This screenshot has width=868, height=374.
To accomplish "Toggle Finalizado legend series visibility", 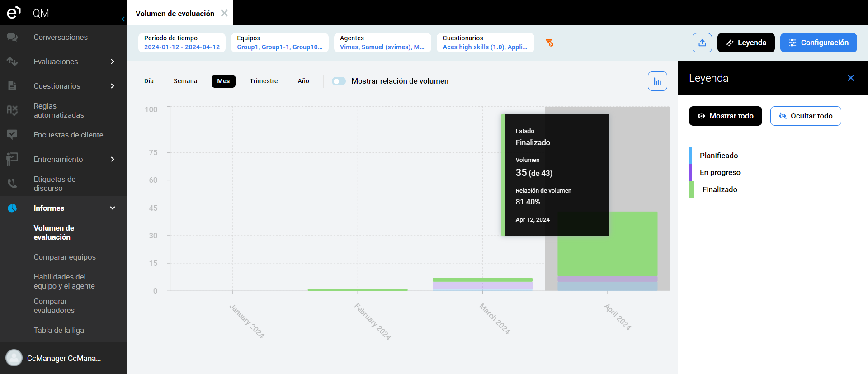I will pos(720,189).
